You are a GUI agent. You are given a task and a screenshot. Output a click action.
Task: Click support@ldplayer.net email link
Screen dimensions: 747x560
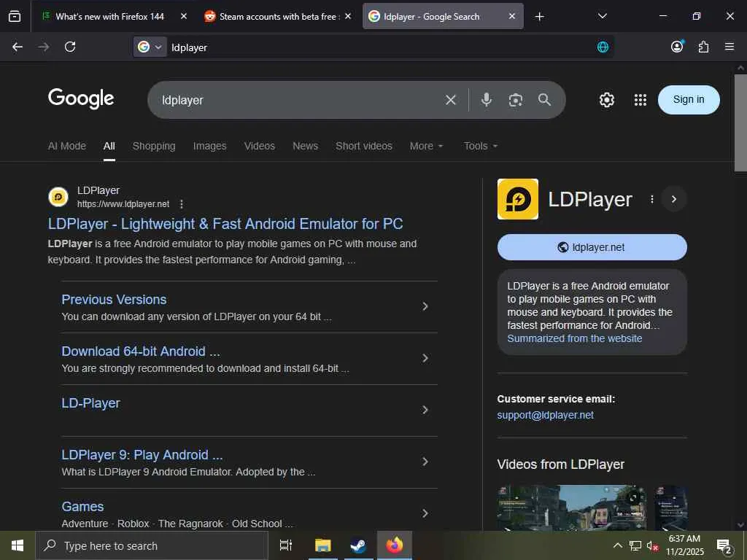click(x=546, y=415)
